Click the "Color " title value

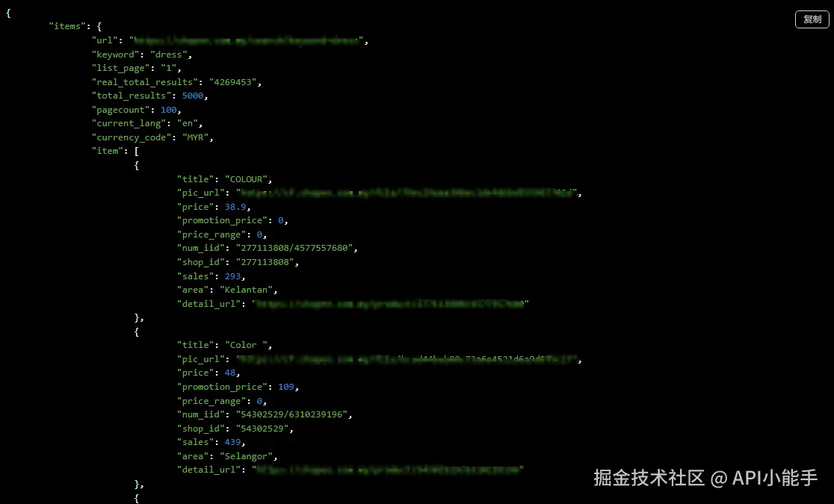point(246,345)
